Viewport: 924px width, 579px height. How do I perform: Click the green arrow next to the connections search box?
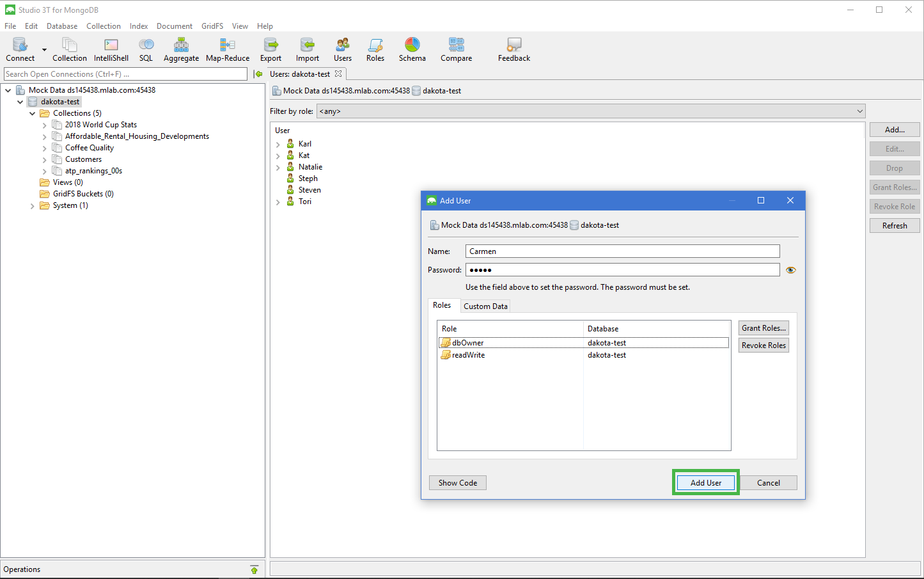point(258,74)
